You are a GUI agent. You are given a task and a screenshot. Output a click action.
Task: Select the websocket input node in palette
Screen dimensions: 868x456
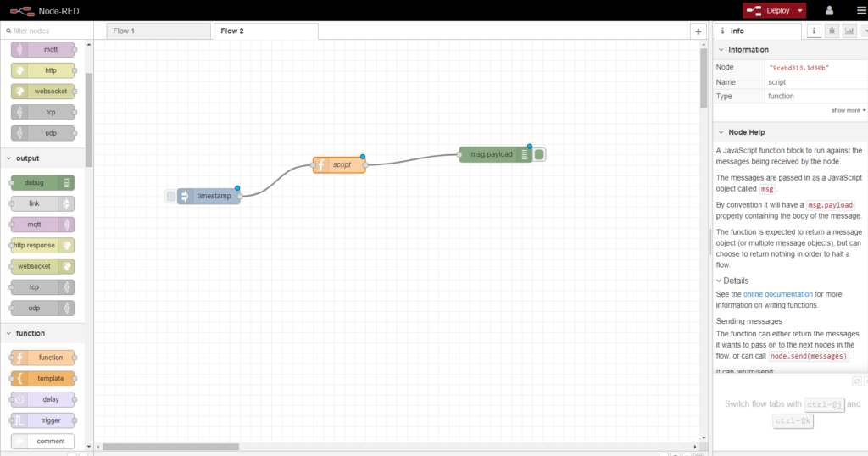43,92
